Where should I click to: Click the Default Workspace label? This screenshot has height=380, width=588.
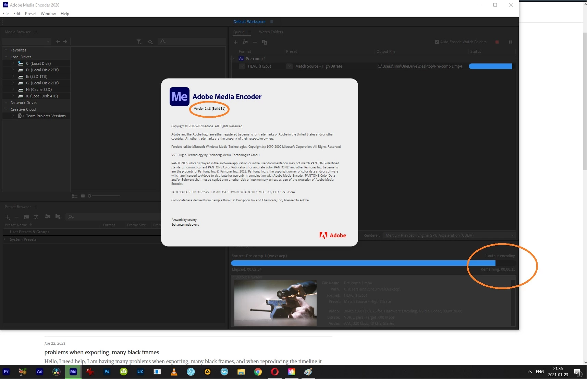pyautogui.click(x=249, y=22)
